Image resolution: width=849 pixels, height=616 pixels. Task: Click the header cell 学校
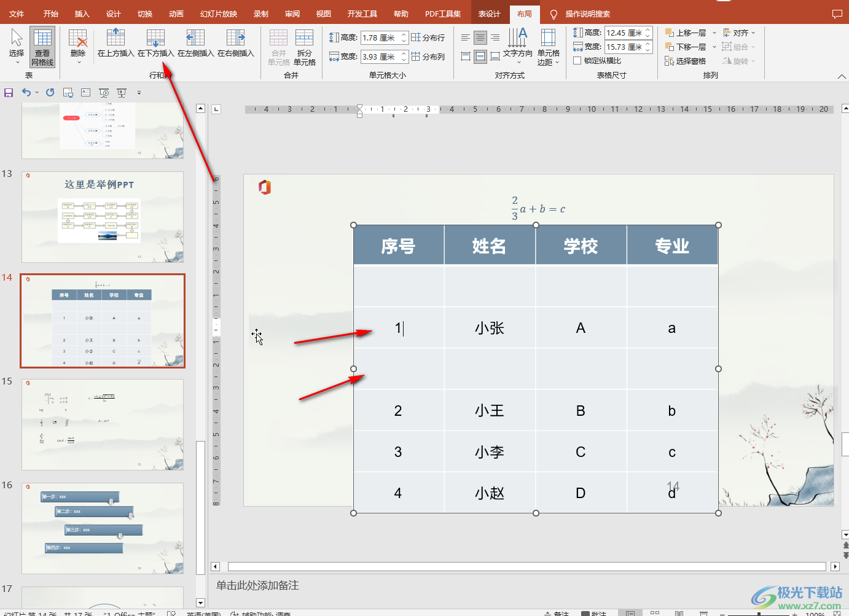(x=581, y=246)
